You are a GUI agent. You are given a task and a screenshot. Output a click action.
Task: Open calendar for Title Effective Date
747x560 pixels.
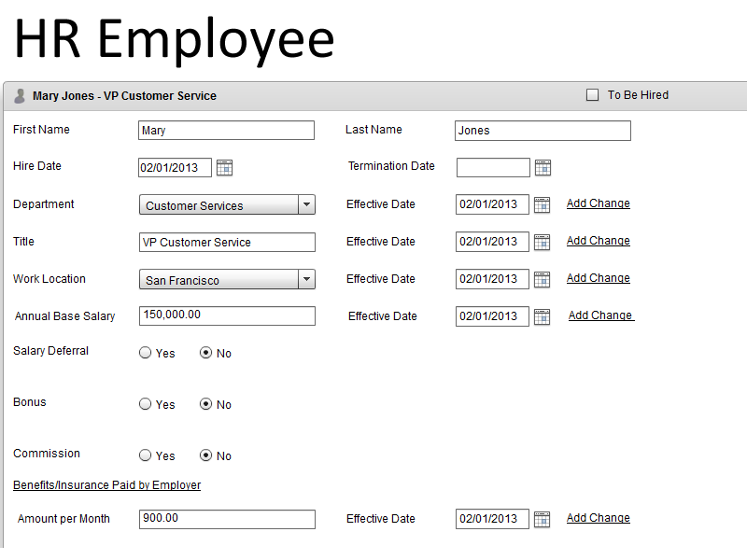coord(542,243)
